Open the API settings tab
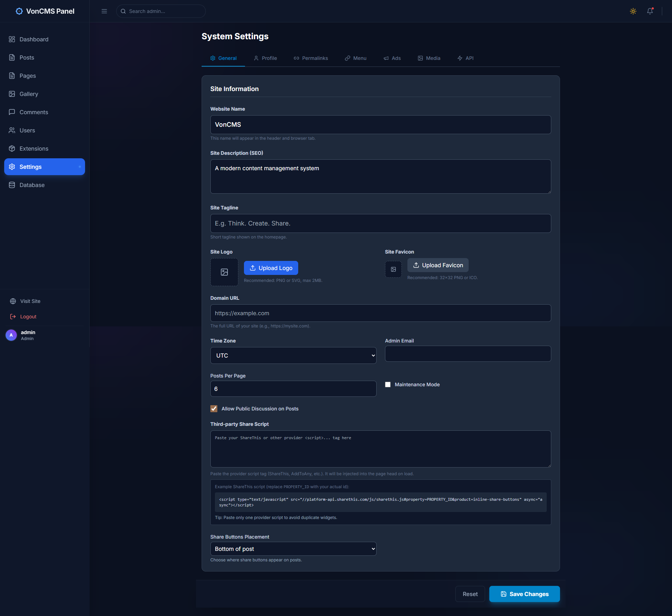 pyautogui.click(x=465, y=58)
